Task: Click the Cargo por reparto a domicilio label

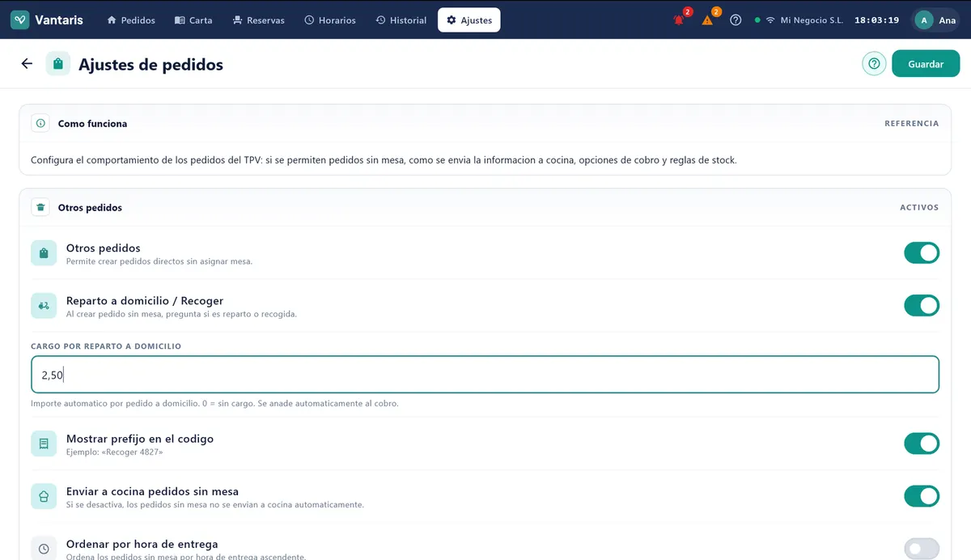Action: (106, 346)
